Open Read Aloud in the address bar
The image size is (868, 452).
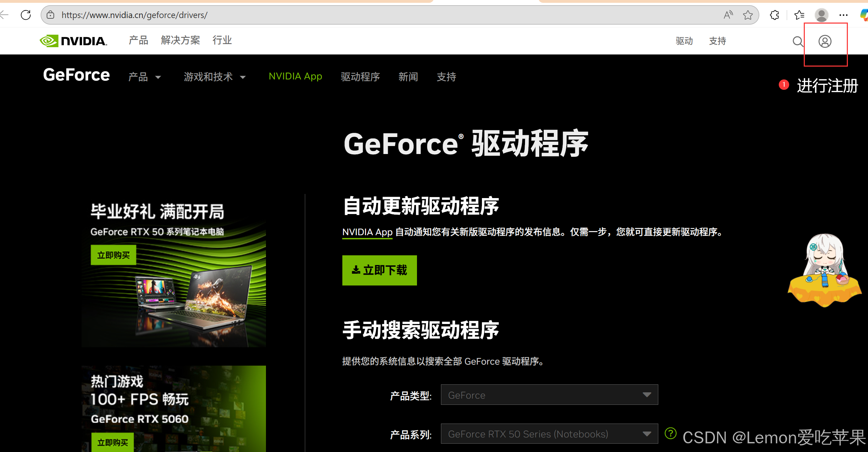click(728, 15)
